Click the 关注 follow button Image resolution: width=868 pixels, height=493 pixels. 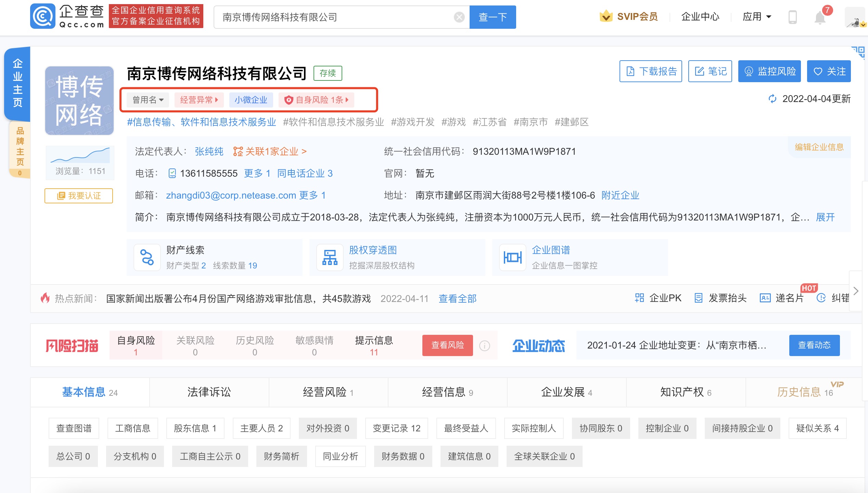[829, 71]
